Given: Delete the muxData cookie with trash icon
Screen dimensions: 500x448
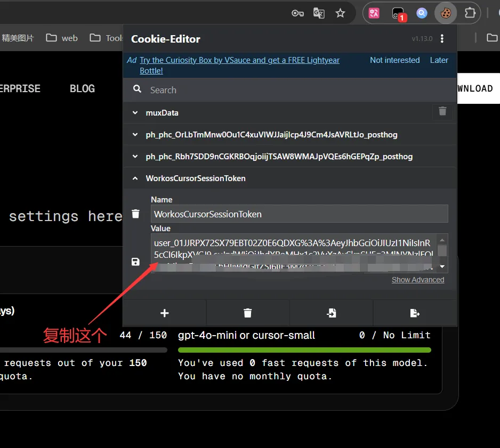Looking at the screenshot, I should (442, 111).
